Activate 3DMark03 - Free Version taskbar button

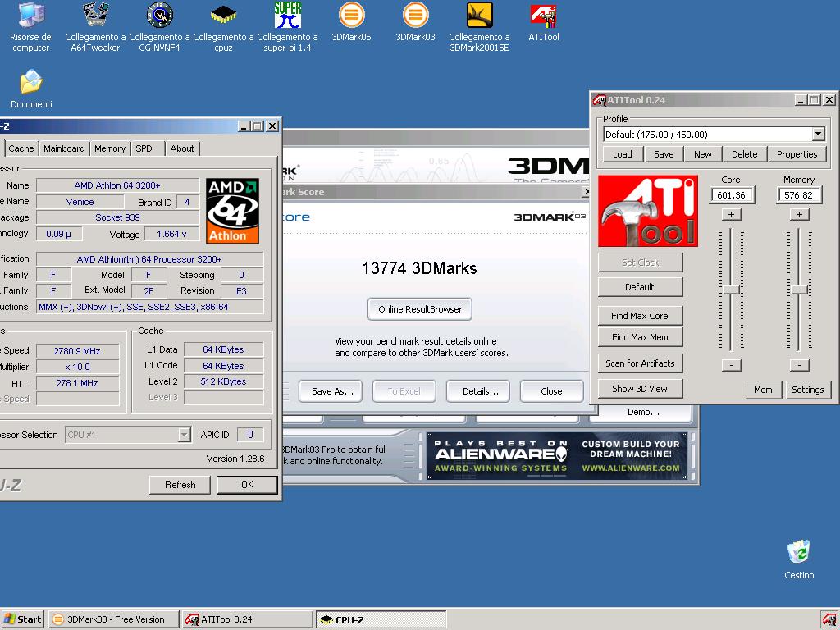pyautogui.click(x=114, y=619)
